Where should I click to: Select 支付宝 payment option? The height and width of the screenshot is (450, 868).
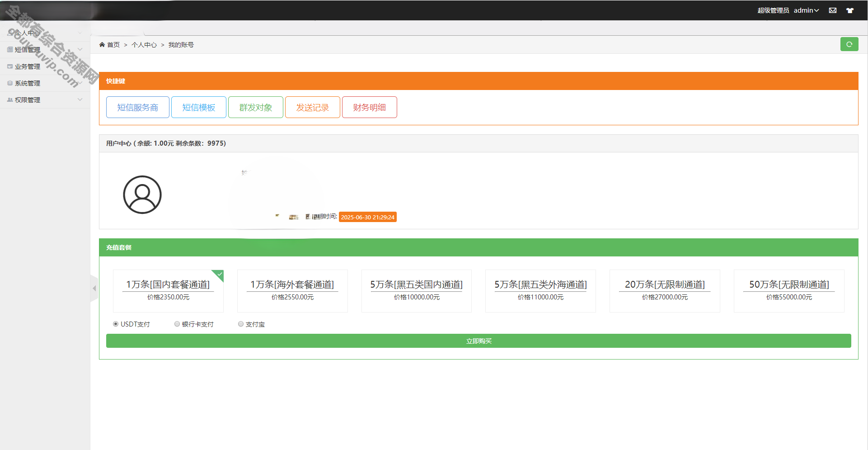point(241,324)
